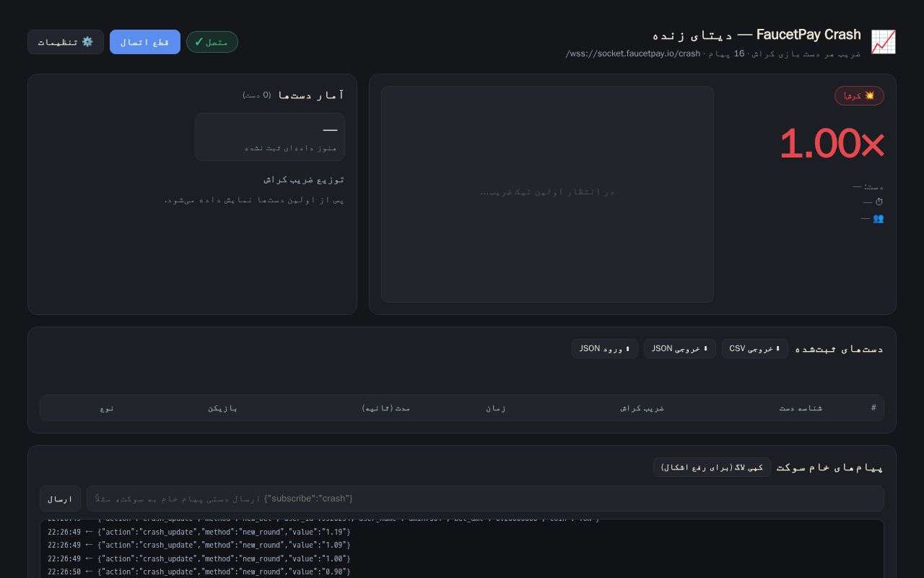Click the توزیع ضریب کراش heading
Screen dimensions: 924x578
(x=304, y=179)
